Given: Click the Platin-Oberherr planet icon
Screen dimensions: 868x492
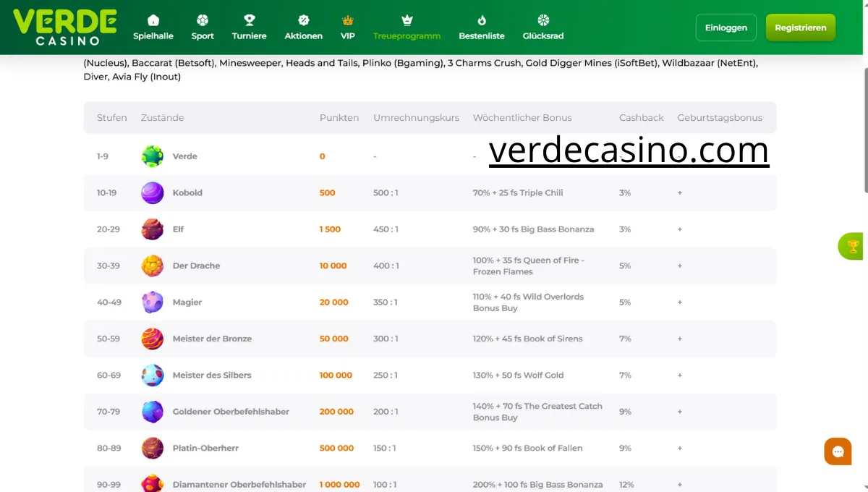Looking at the screenshot, I should tap(153, 448).
